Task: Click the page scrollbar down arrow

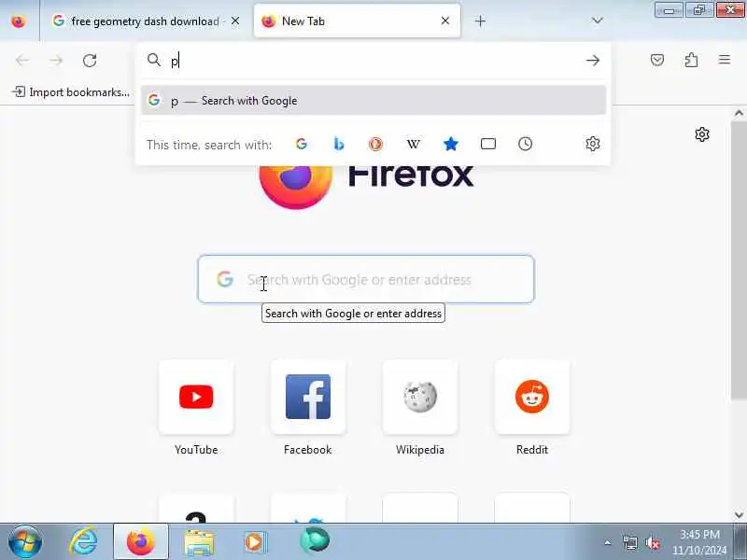Action: 739,515
